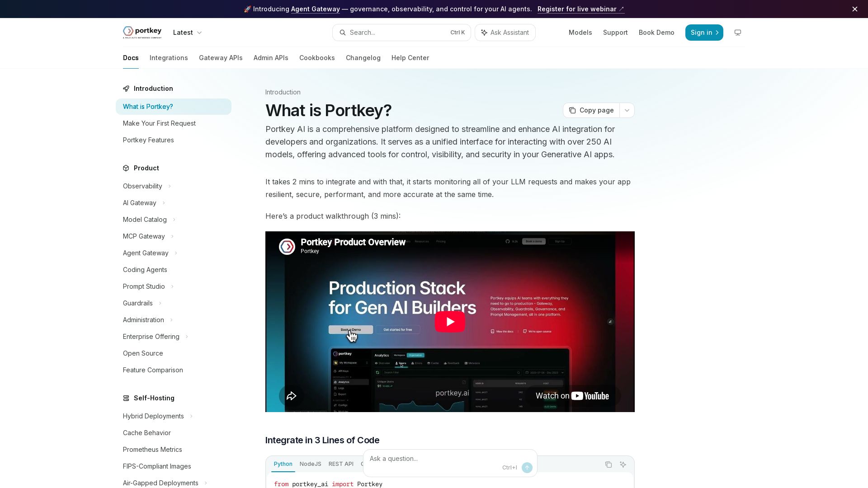Click the Portkey logo

(142, 32)
